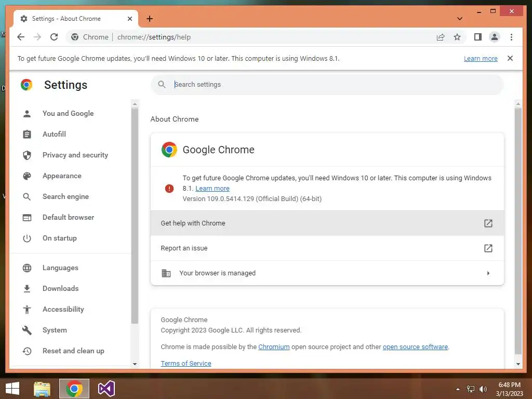
Task: Select Accessibility in the sidebar
Action: [x=63, y=309]
